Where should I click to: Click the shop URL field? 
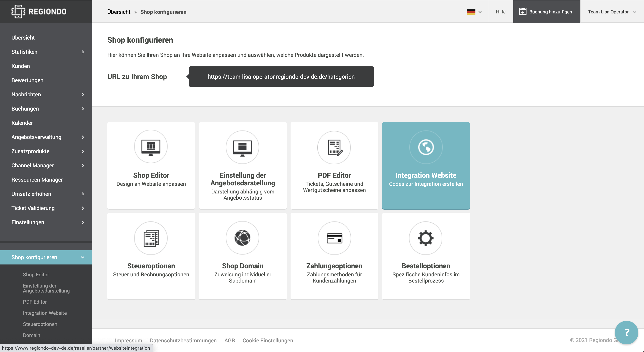coord(281,77)
